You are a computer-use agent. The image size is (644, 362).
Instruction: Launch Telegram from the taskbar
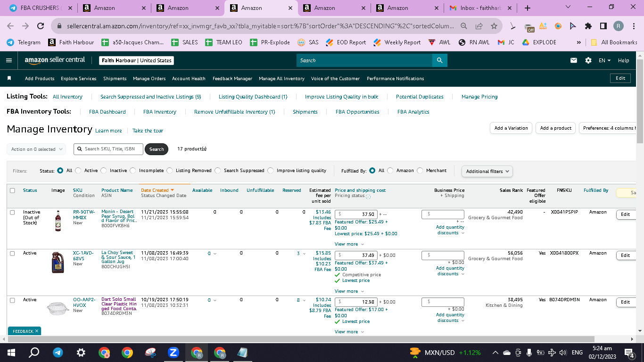click(58, 353)
